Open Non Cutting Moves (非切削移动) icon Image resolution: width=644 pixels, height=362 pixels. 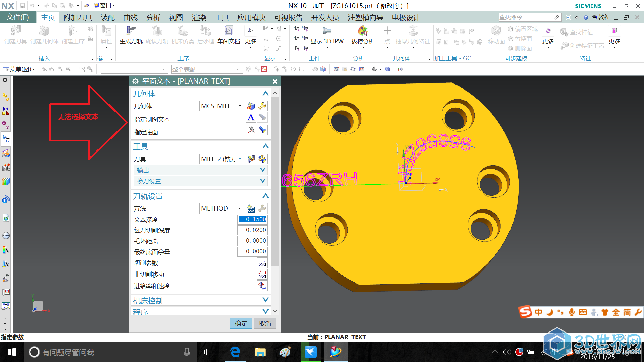tap(262, 275)
